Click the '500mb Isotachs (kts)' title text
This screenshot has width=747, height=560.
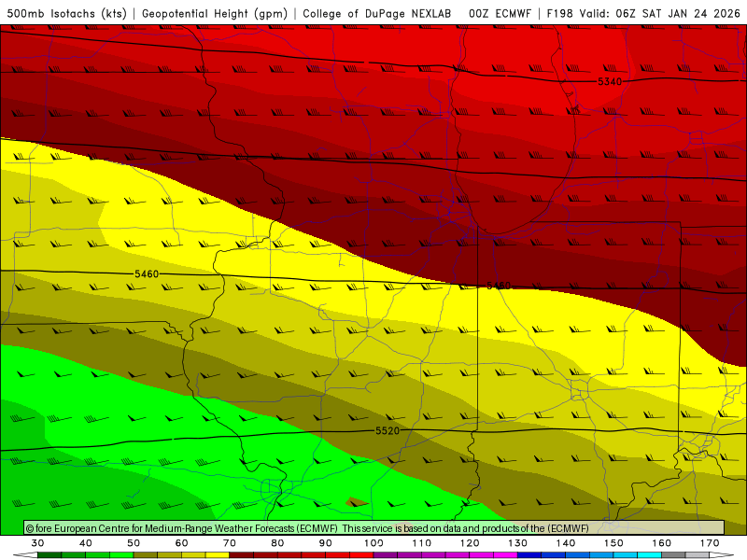[66, 14]
